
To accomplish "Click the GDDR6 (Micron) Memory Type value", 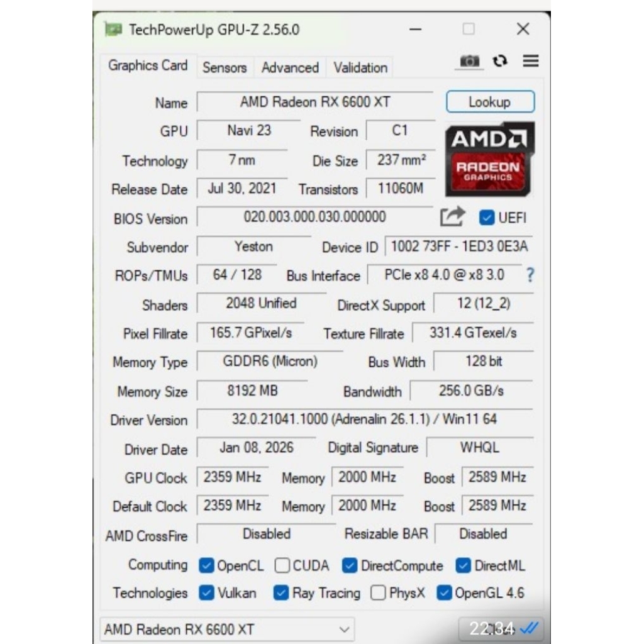I will (270, 361).
